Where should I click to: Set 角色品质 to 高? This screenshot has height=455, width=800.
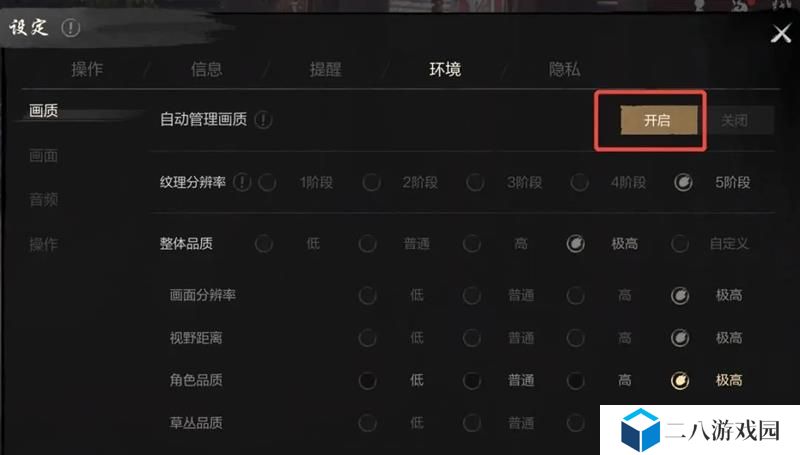point(576,381)
